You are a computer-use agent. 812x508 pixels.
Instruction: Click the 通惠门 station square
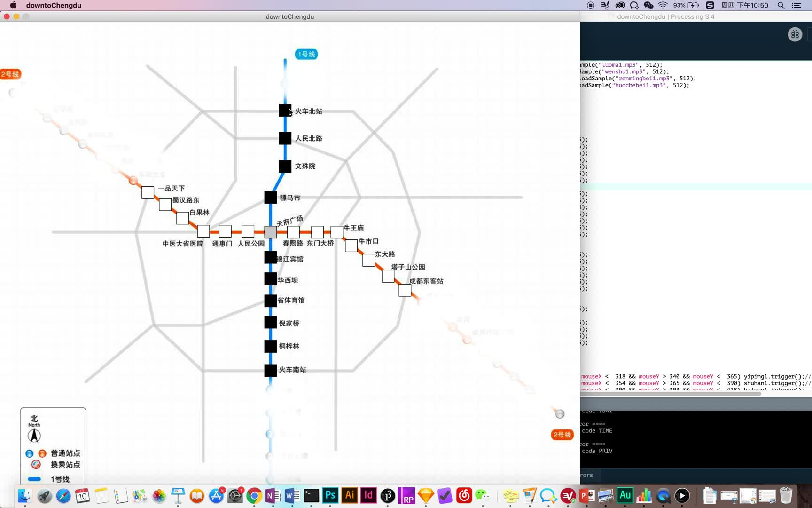coord(225,231)
